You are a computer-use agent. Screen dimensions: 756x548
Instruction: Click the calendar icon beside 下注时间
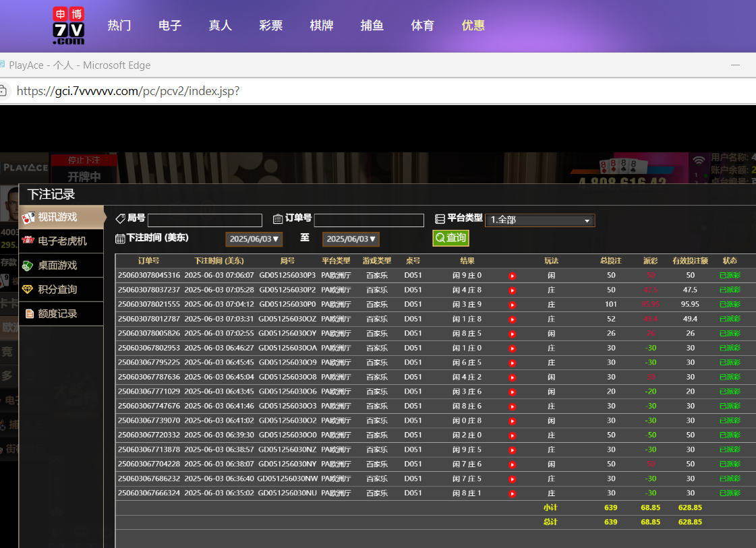point(120,239)
